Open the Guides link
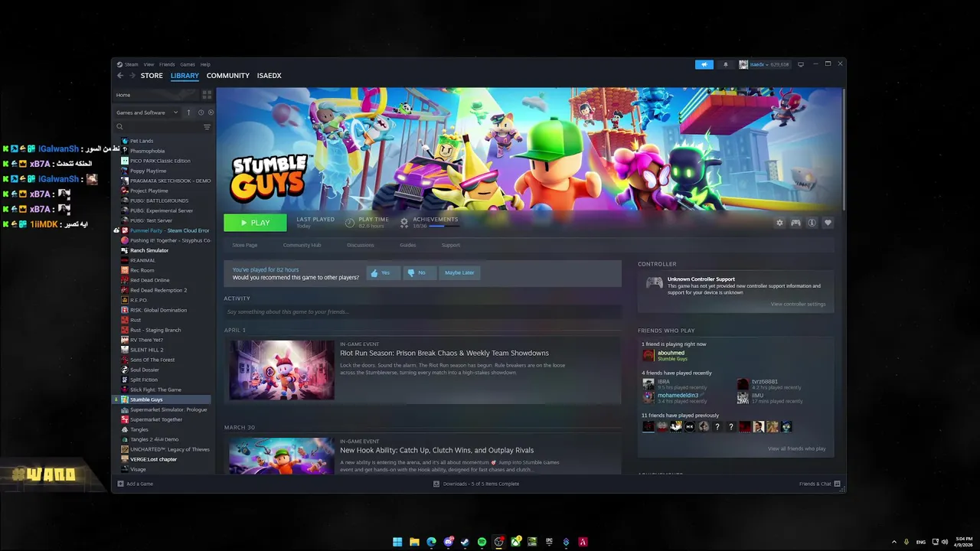This screenshot has height=551, width=980. 407,245
